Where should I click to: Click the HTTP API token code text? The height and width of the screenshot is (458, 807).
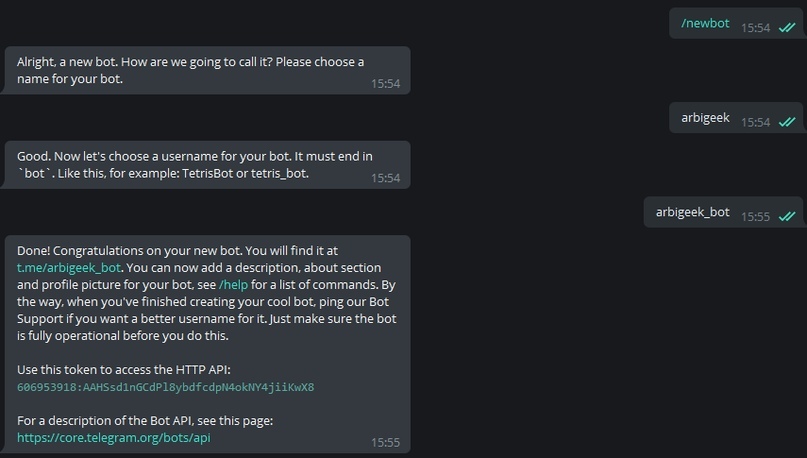tap(165, 387)
